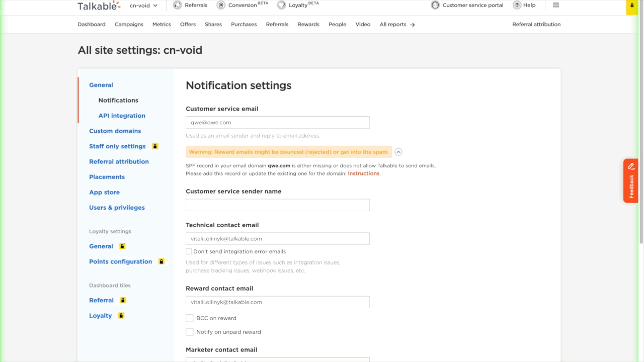Click lock icon beside Loyalty tiles
The height and width of the screenshot is (362, 644).
pos(121,316)
